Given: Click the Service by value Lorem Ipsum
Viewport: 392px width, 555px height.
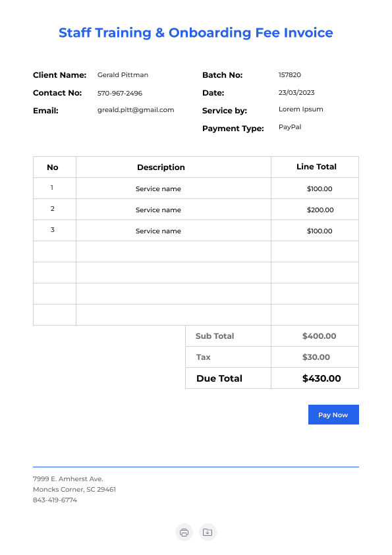Looking at the screenshot, I should point(300,109).
